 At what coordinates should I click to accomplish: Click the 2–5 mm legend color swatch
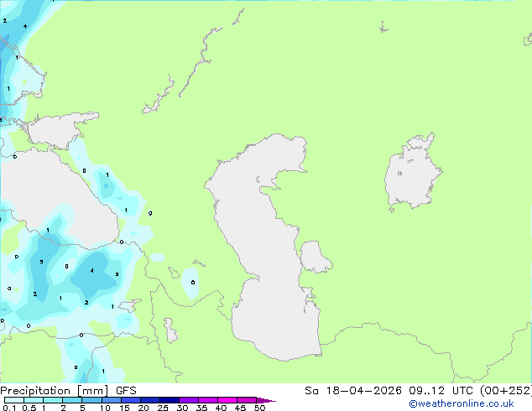pyautogui.click(x=72, y=400)
